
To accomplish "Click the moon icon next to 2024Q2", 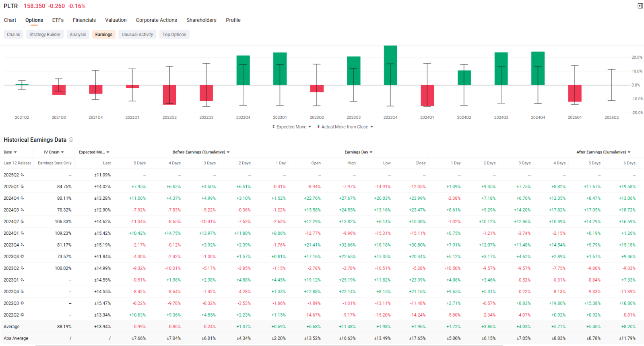I will tap(23, 222).
